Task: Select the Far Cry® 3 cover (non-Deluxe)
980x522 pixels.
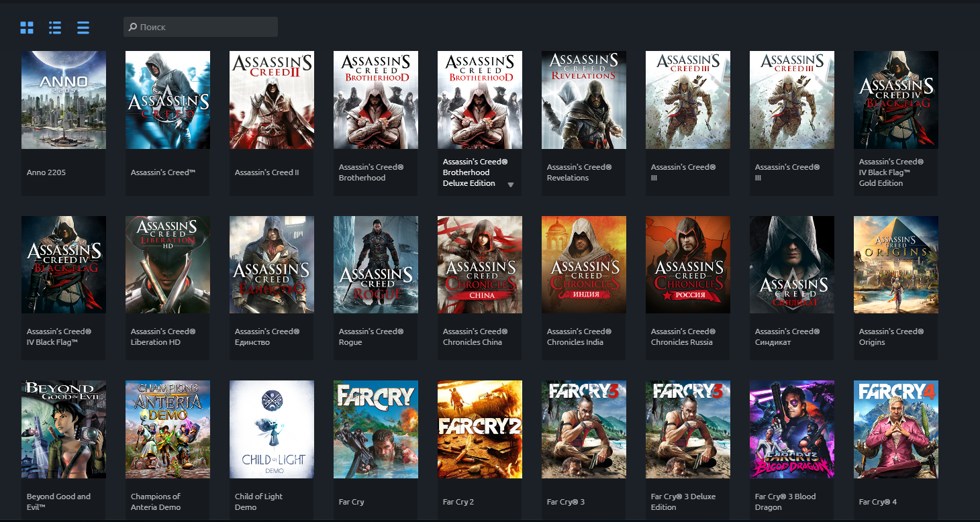Action: [584, 429]
